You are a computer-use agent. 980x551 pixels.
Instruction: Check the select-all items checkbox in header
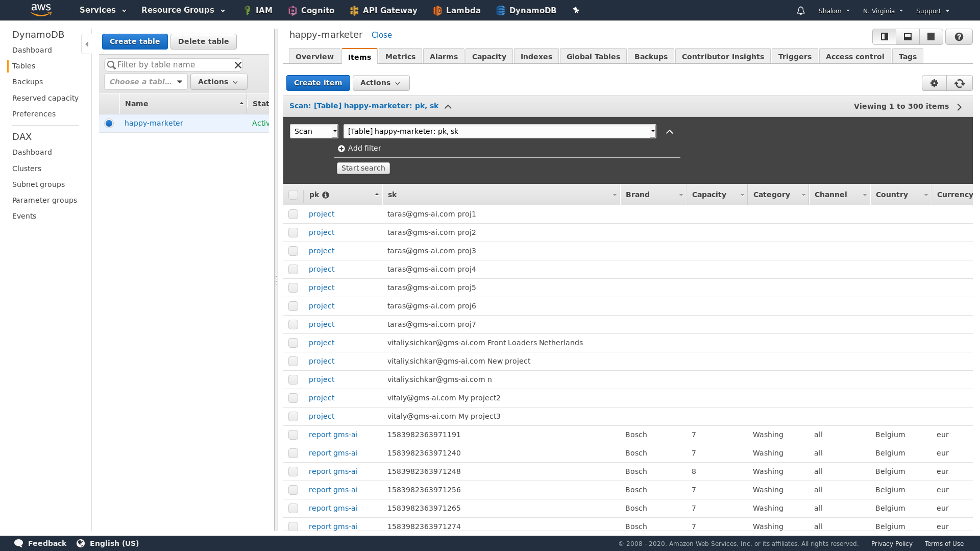293,195
